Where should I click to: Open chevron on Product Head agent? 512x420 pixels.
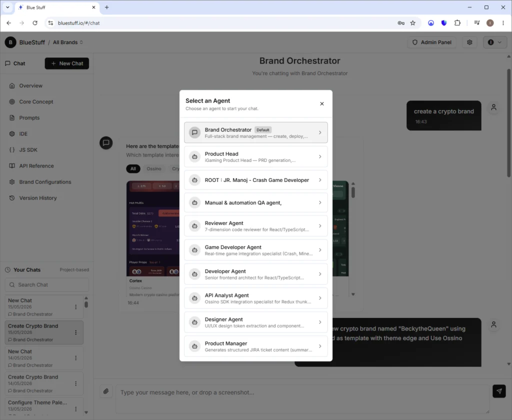[320, 157]
